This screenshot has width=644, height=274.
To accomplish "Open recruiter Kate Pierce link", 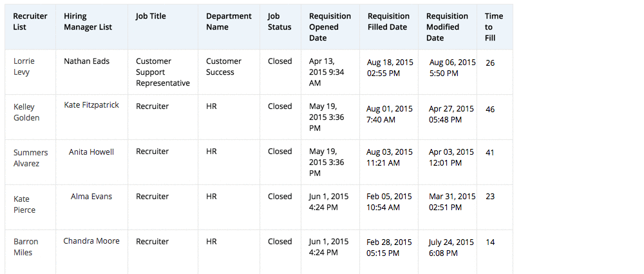I will [24, 204].
